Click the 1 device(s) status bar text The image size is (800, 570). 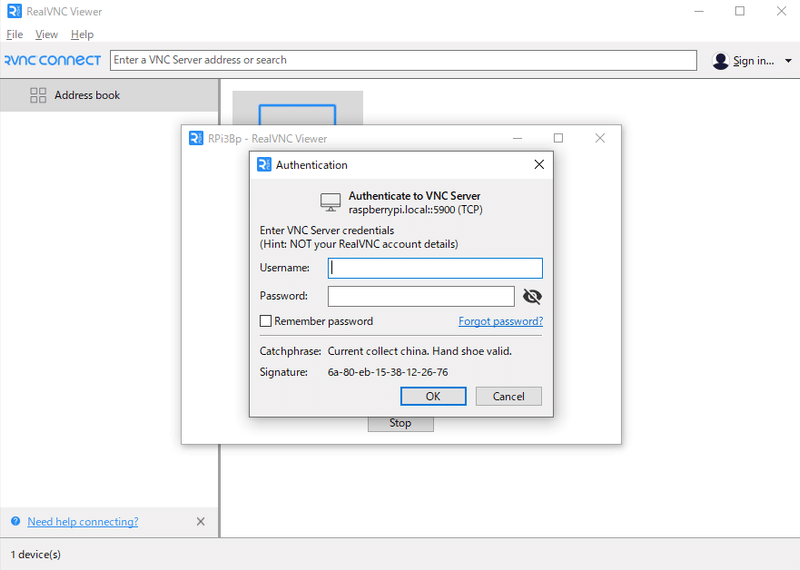[36, 554]
